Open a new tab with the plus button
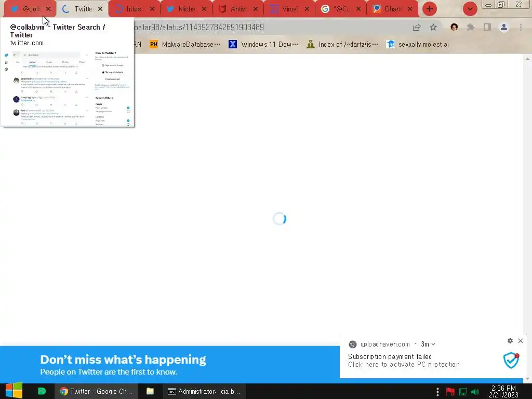The width and height of the screenshot is (532, 399). pyautogui.click(x=430, y=9)
